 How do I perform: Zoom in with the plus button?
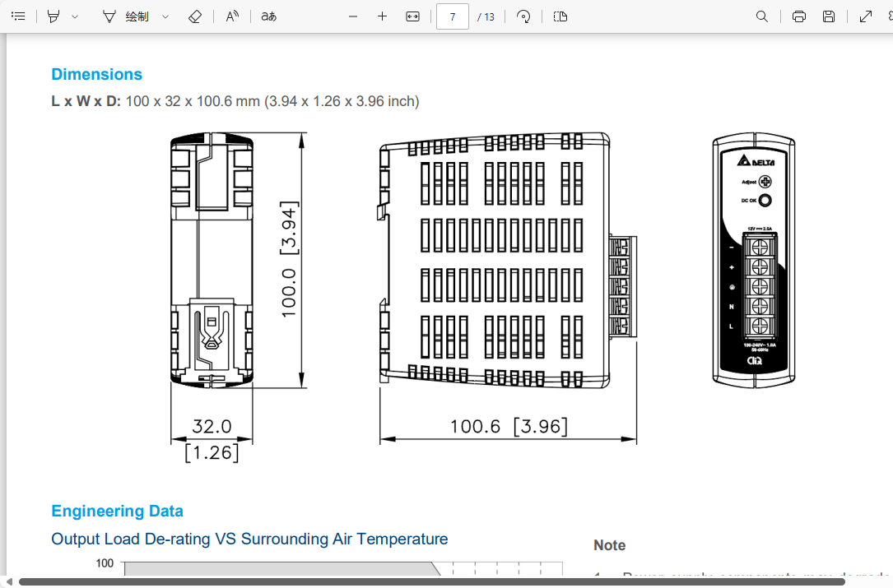pos(382,16)
